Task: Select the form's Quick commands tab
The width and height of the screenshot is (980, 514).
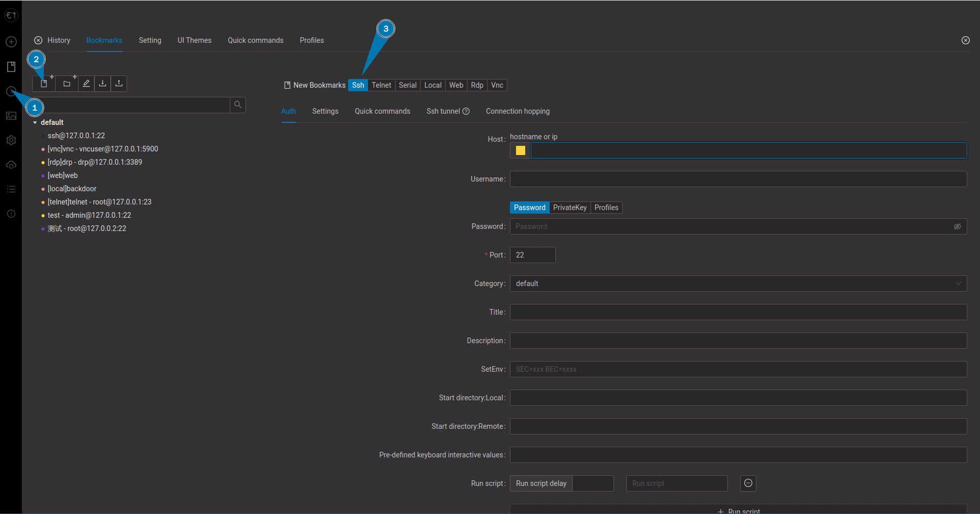Action: point(382,111)
